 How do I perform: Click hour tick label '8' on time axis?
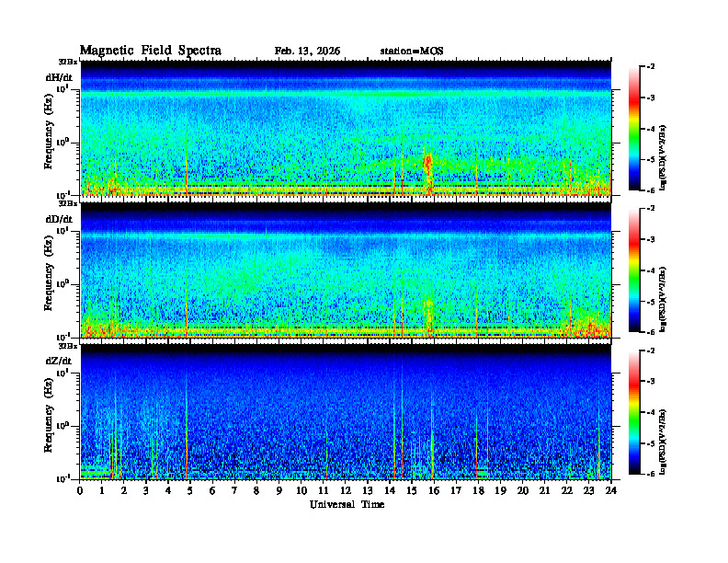tap(256, 491)
